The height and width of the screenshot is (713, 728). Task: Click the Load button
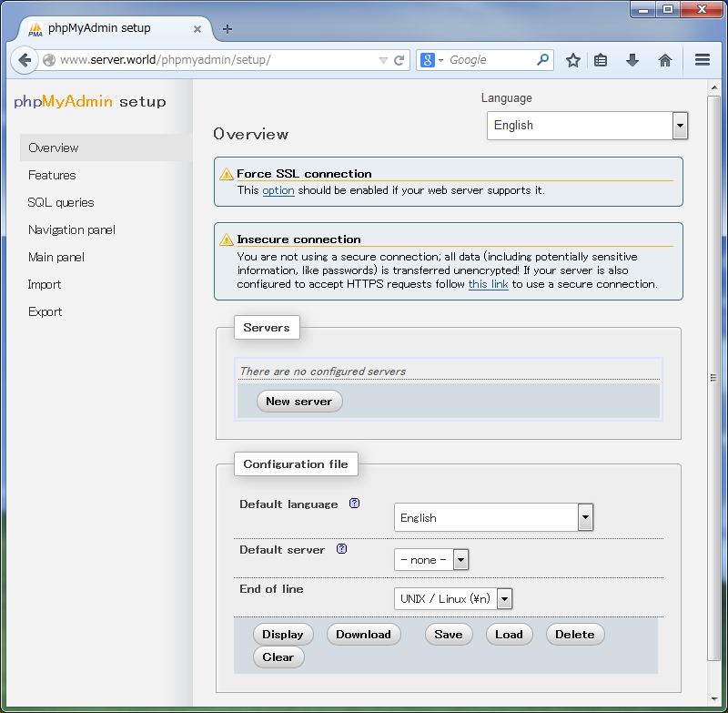[509, 635]
